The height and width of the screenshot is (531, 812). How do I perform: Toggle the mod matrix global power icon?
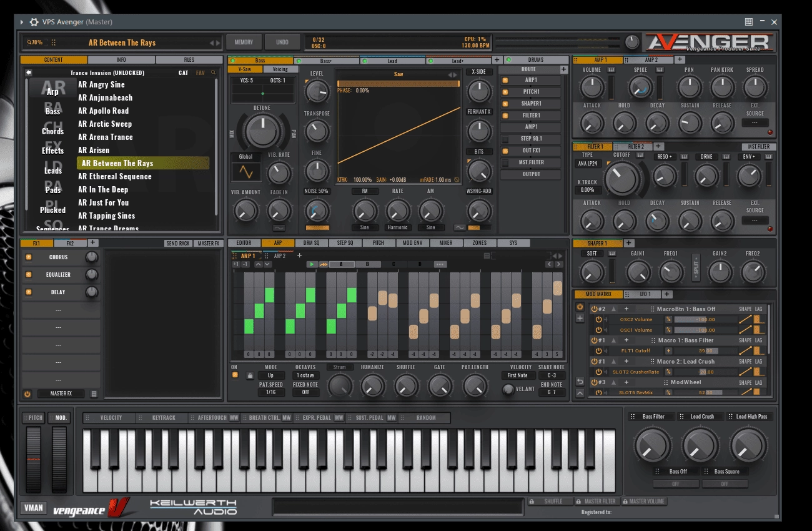tap(580, 307)
